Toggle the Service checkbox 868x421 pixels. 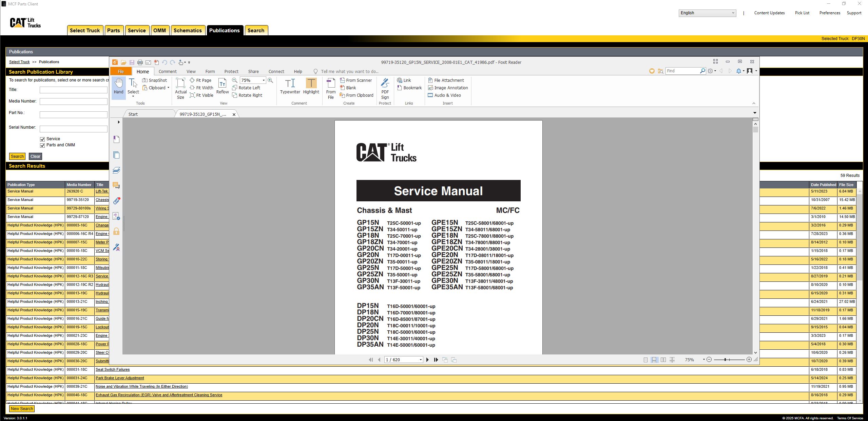click(x=42, y=139)
